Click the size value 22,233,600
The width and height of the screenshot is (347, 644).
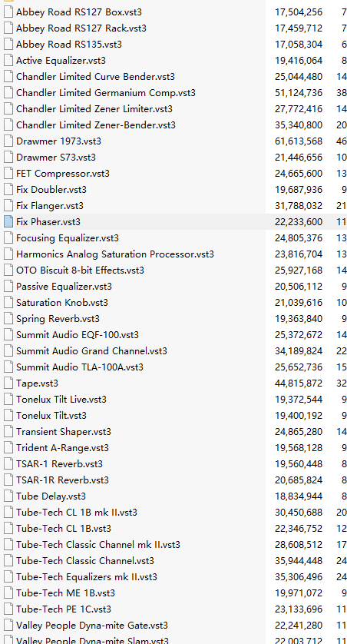299,222
